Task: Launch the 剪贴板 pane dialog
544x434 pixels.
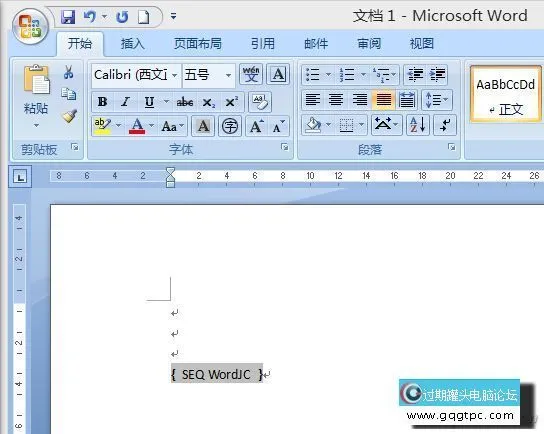Action: [x=75, y=147]
